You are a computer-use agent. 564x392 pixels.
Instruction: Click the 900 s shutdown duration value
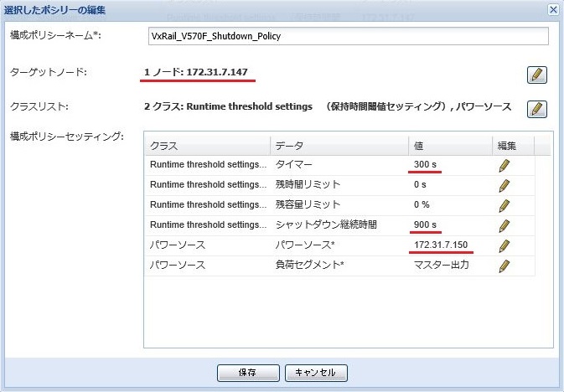point(427,225)
